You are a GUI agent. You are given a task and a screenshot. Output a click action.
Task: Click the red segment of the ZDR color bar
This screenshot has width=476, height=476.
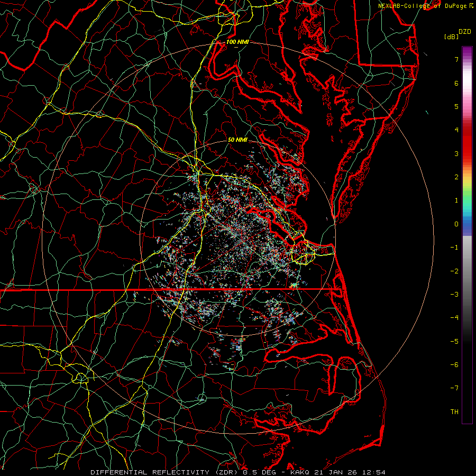467,144
